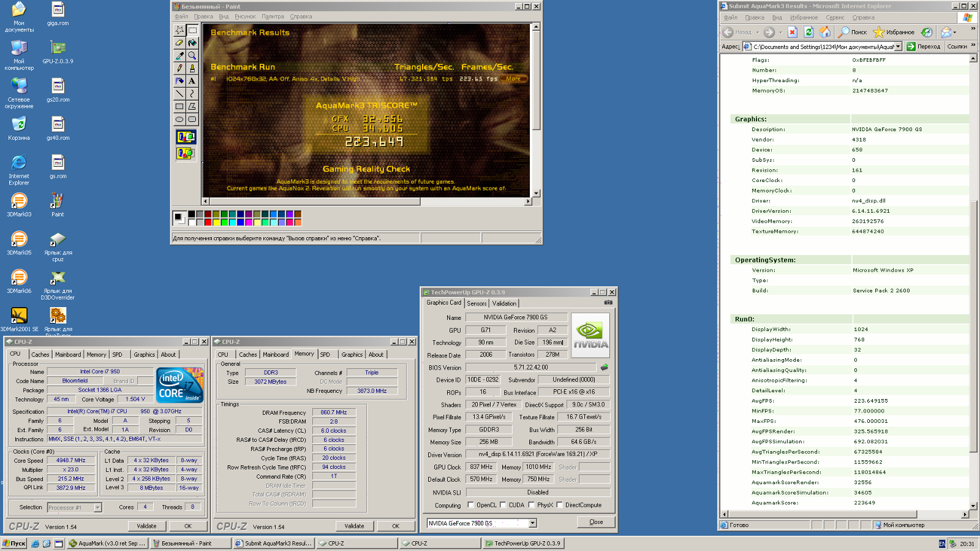Select the Rounded Rectangle tool in Paint

[192, 119]
